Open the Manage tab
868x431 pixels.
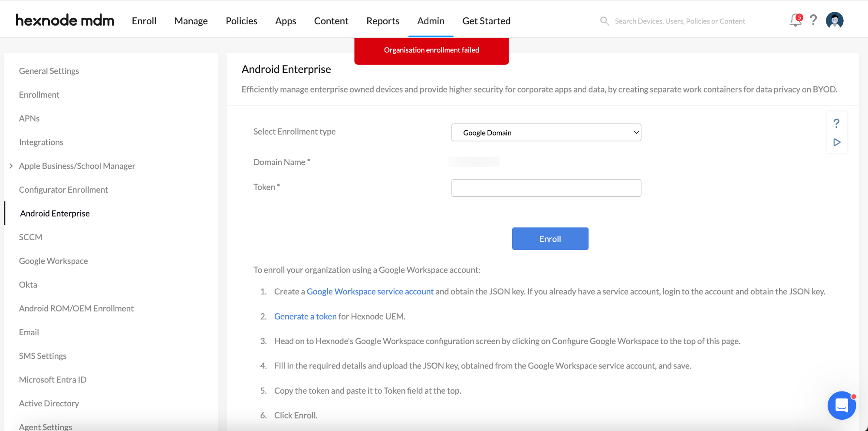click(x=191, y=21)
